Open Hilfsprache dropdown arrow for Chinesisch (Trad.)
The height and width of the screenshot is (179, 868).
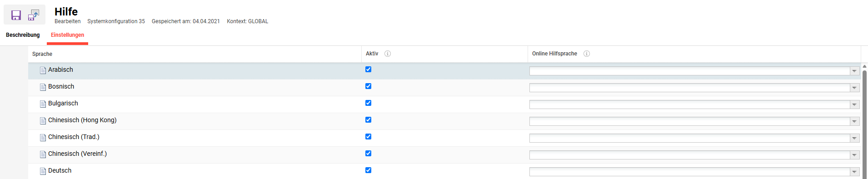tap(854, 138)
